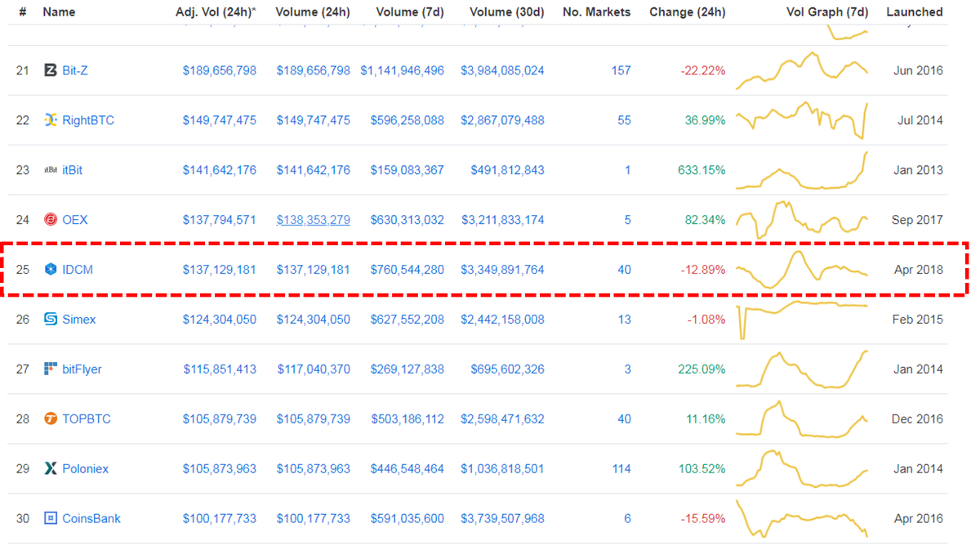Click itBit 633.15% change value

click(702, 170)
